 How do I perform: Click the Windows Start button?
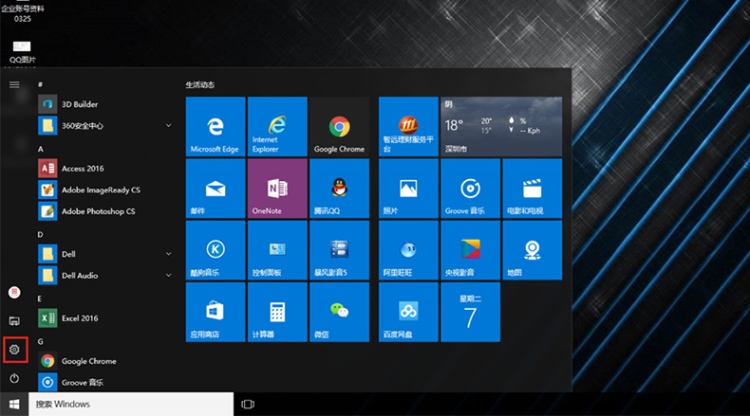point(14,404)
